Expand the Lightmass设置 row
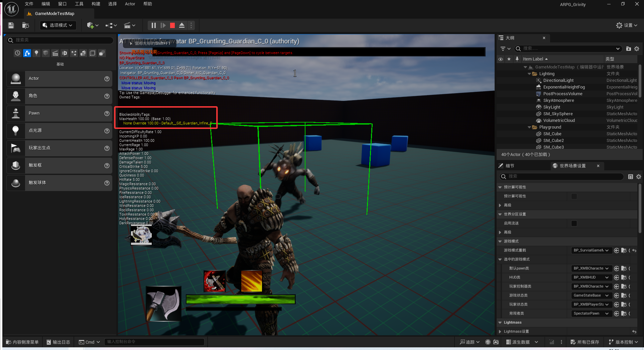This screenshot has width=644, height=350. 500,332
